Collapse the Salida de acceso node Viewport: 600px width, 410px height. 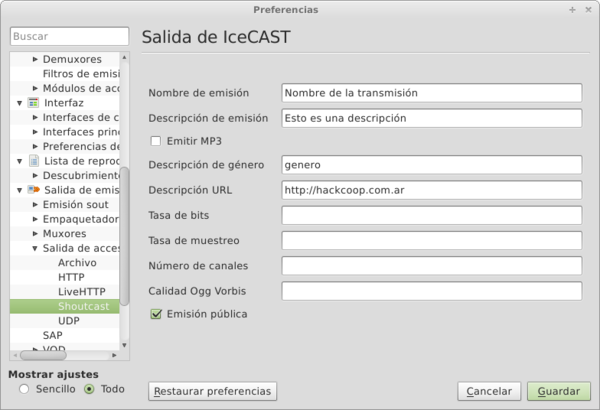click(35, 248)
